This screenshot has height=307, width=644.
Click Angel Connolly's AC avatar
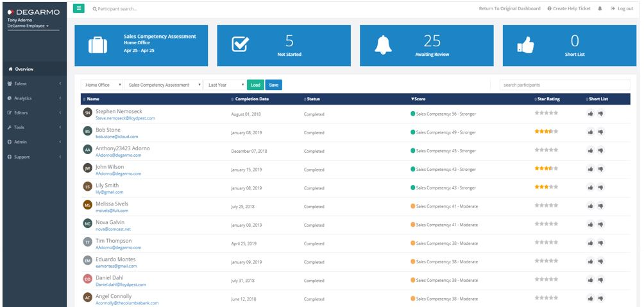coord(87,297)
